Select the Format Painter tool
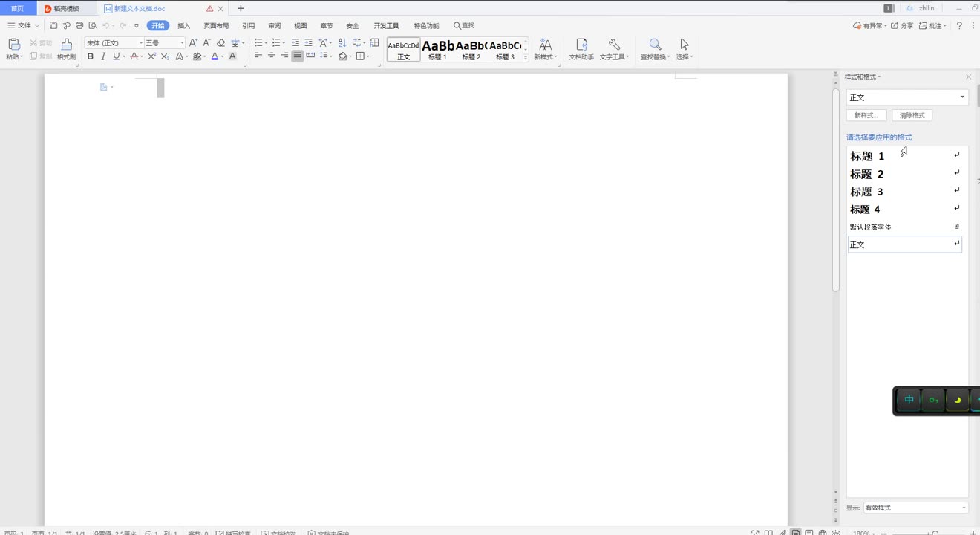The width and height of the screenshot is (980, 535). tap(67, 48)
